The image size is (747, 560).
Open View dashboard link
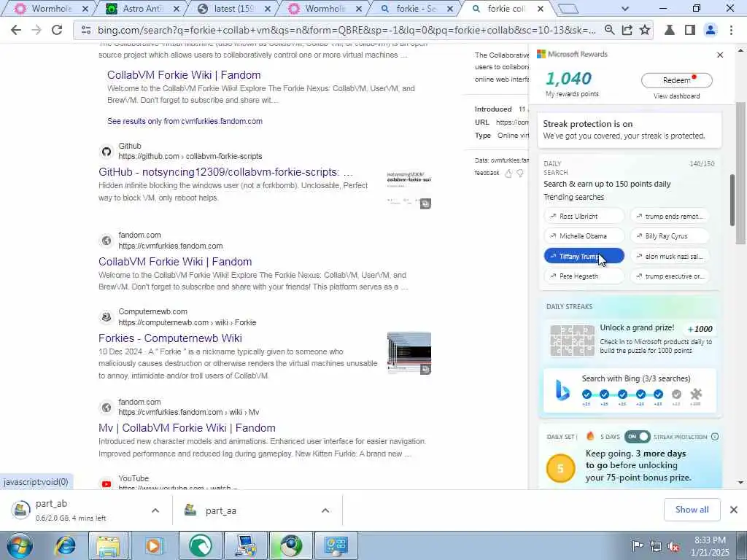point(676,96)
